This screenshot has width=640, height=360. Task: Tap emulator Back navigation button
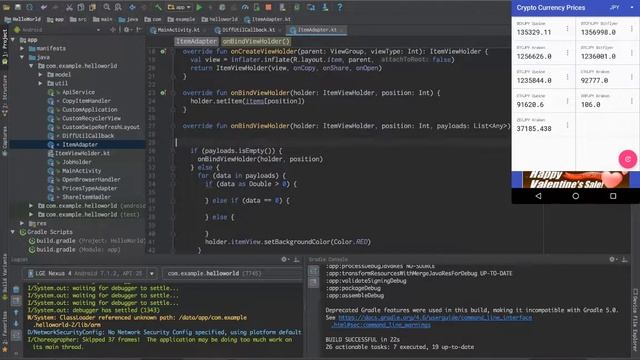(x=538, y=196)
